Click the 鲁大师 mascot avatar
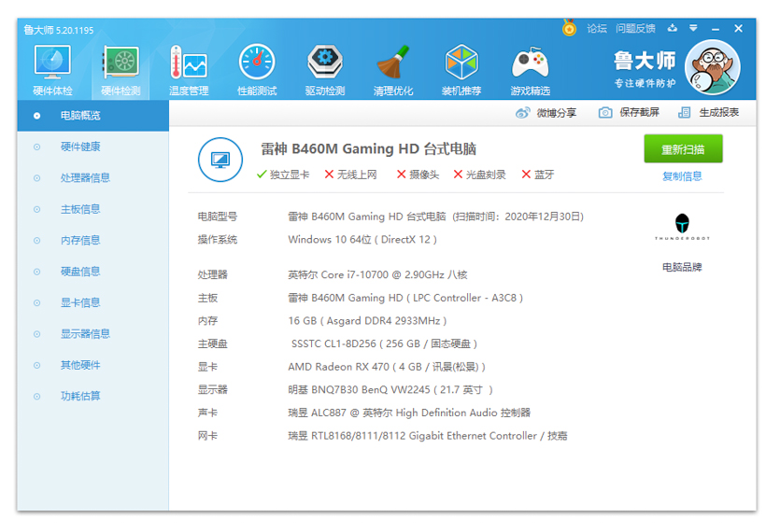 click(713, 67)
